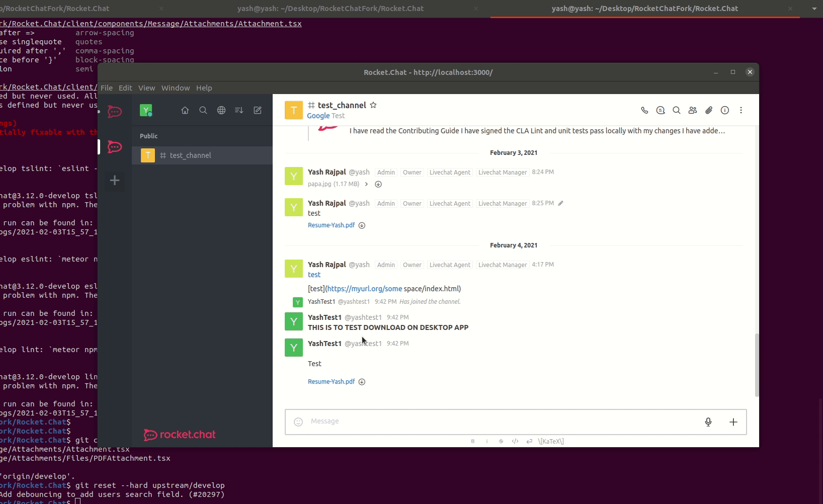The width and height of the screenshot is (823, 504).
Task: Apply strikethrough formatting in composer
Action: point(501,441)
